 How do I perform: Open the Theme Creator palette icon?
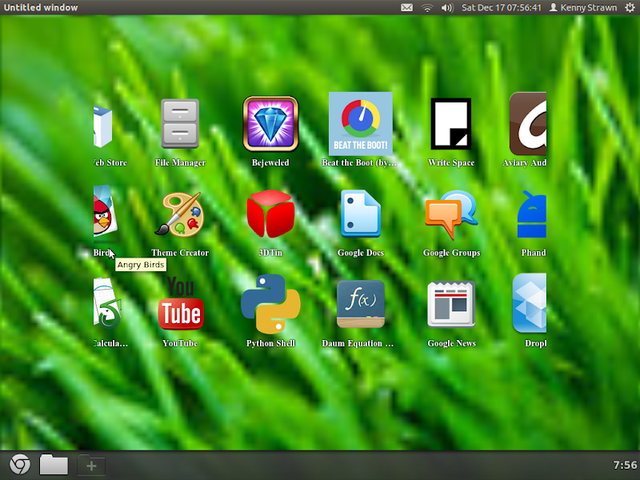179,214
